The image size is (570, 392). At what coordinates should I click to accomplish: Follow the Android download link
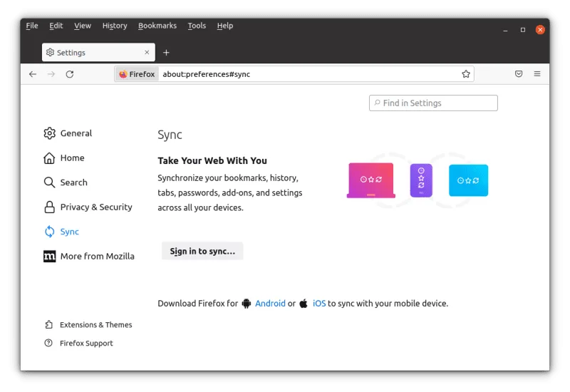(270, 304)
